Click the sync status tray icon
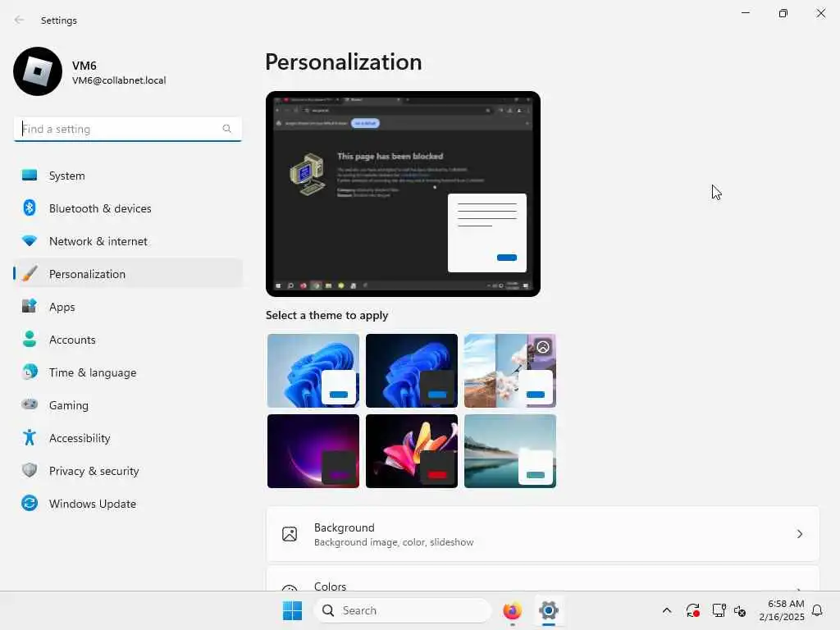The height and width of the screenshot is (630, 840). pos(692,610)
